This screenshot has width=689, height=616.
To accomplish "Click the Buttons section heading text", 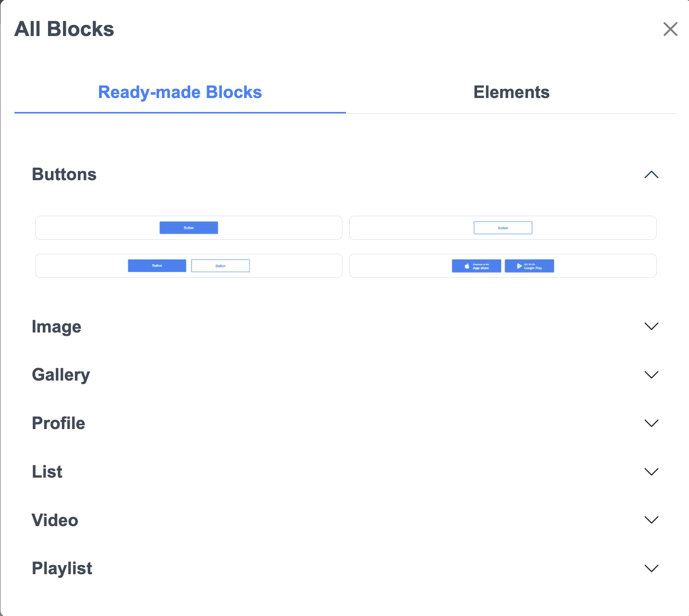I will pyautogui.click(x=64, y=174).
